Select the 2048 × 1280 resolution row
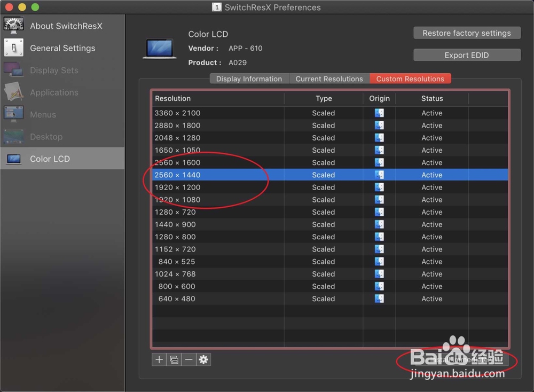The height and width of the screenshot is (392, 534). (x=330, y=138)
